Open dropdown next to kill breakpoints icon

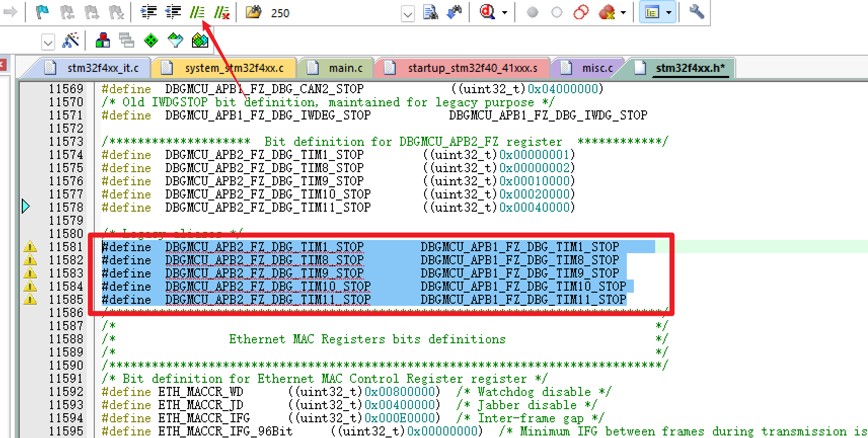pyautogui.click(x=623, y=13)
